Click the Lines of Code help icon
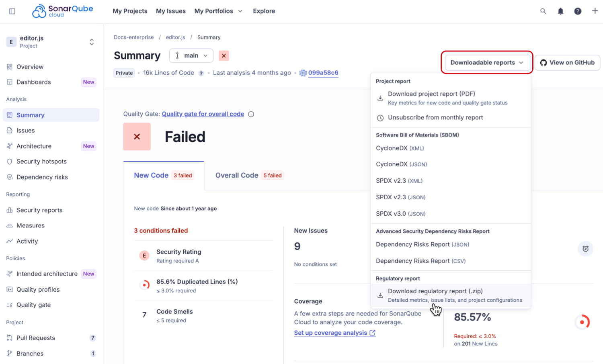The height and width of the screenshot is (364, 603). coord(201,73)
